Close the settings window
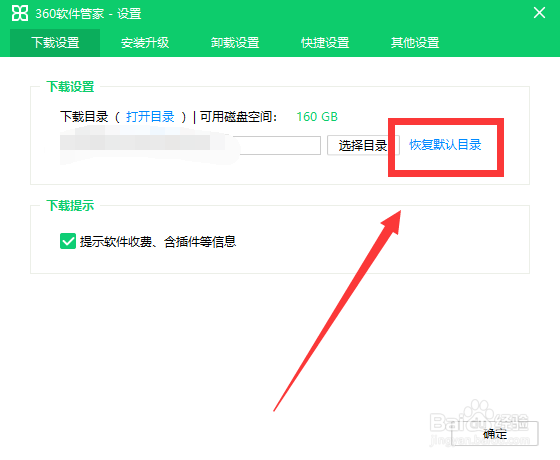Image resolution: width=560 pixels, height=460 pixels. coord(539,13)
